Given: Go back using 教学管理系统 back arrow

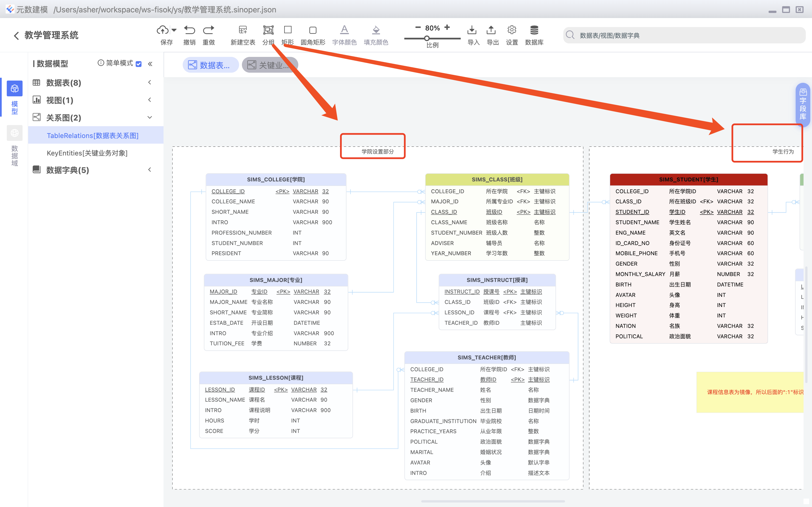Looking at the screenshot, I should pyautogui.click(x=16, y=35).
